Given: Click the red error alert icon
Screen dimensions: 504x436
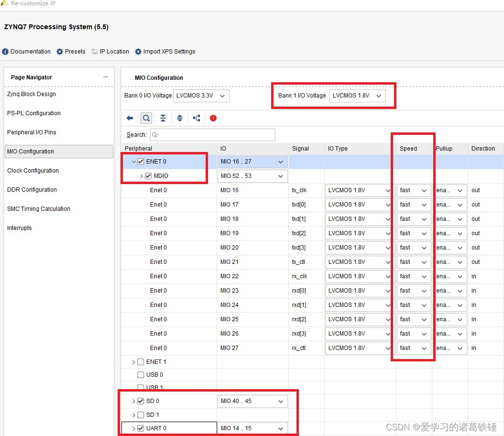Looking at the screenshot, I should [213, 118].
